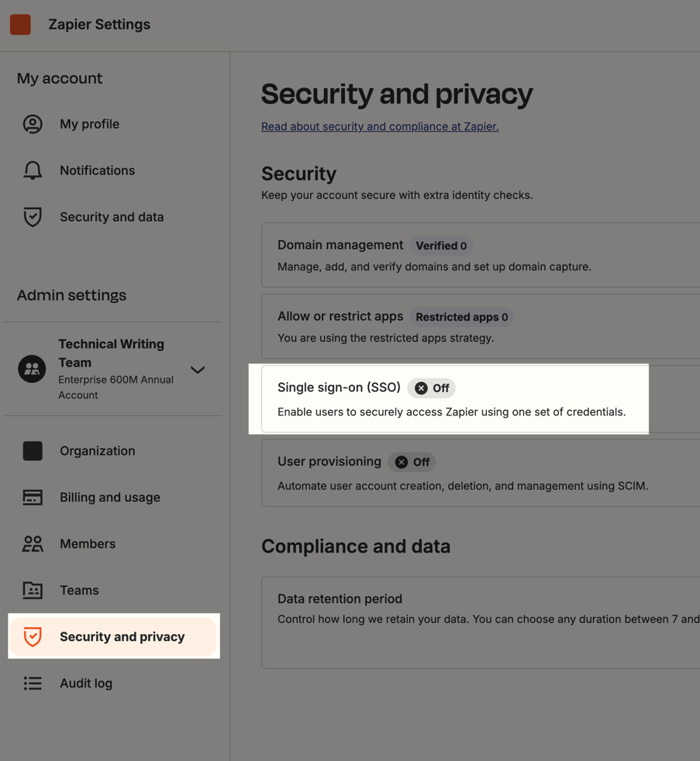Viewport: 700px width, 761px height.
Task: Click the Billing and usage card icon
Action: click(x=33, y=498)
